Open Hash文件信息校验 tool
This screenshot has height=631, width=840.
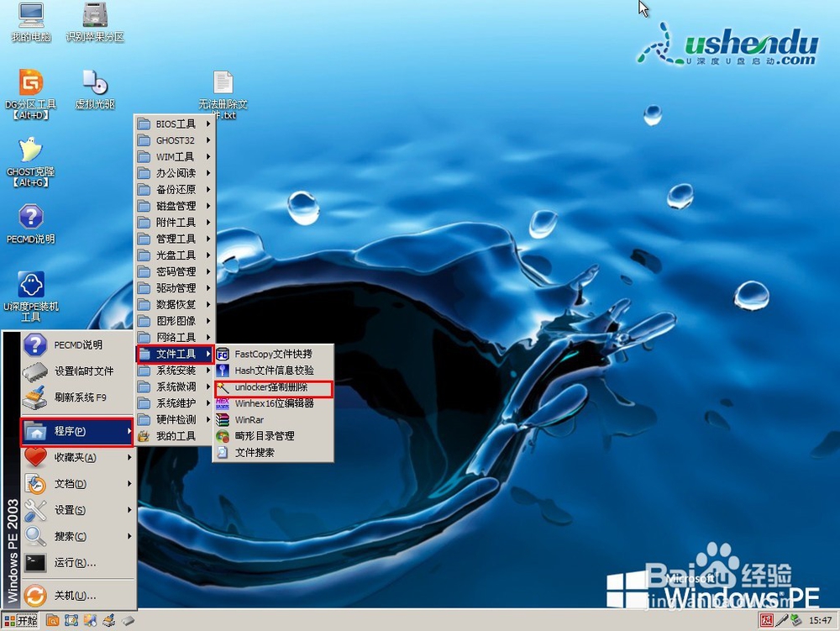[270, 370]
